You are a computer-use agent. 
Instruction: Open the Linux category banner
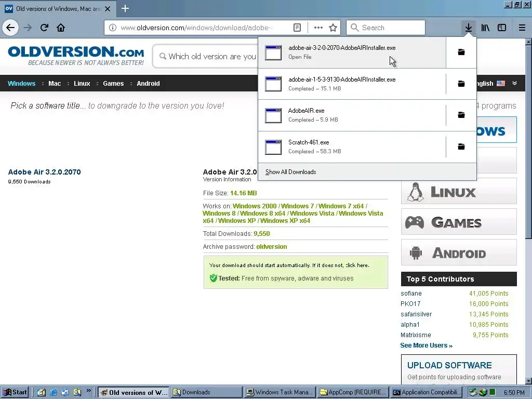(459, 191)
